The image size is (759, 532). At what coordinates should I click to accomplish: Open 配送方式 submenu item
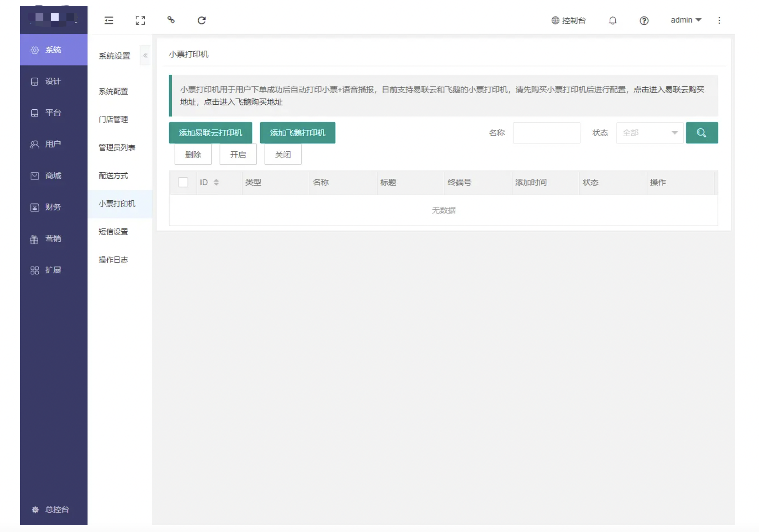(120, 176)
